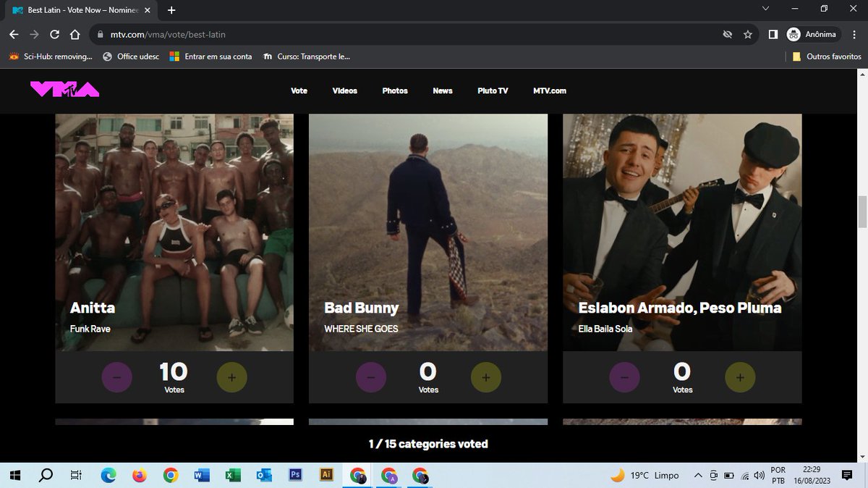
Task: Go to the browser home page
Action: [x=75, y=34]
